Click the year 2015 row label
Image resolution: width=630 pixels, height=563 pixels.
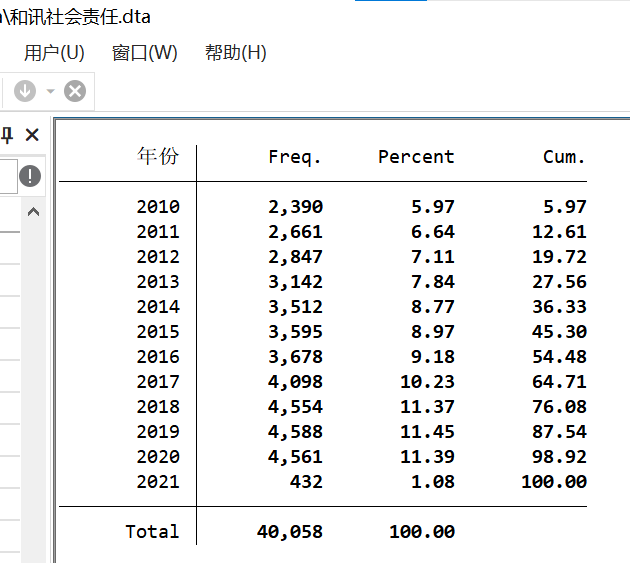click(158, 332)
